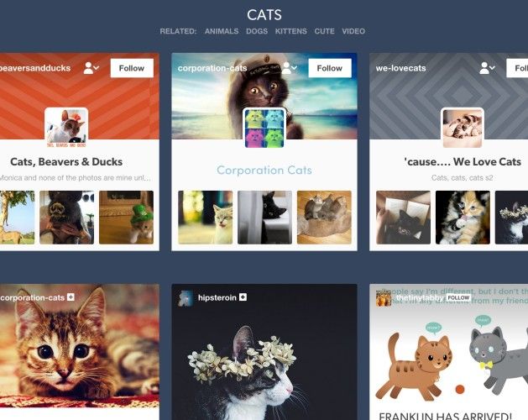The width and height of the screenshot is (528, 420).
Task: Open the corporation-cats user options dropdown icon
Action: tap(290, 68)
